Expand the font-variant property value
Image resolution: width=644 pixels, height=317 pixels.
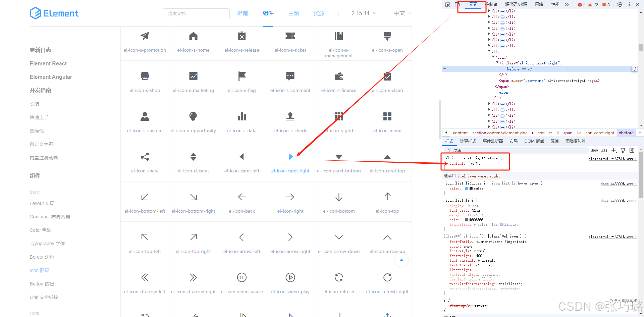pyautogui.click(x=479, y=260)
